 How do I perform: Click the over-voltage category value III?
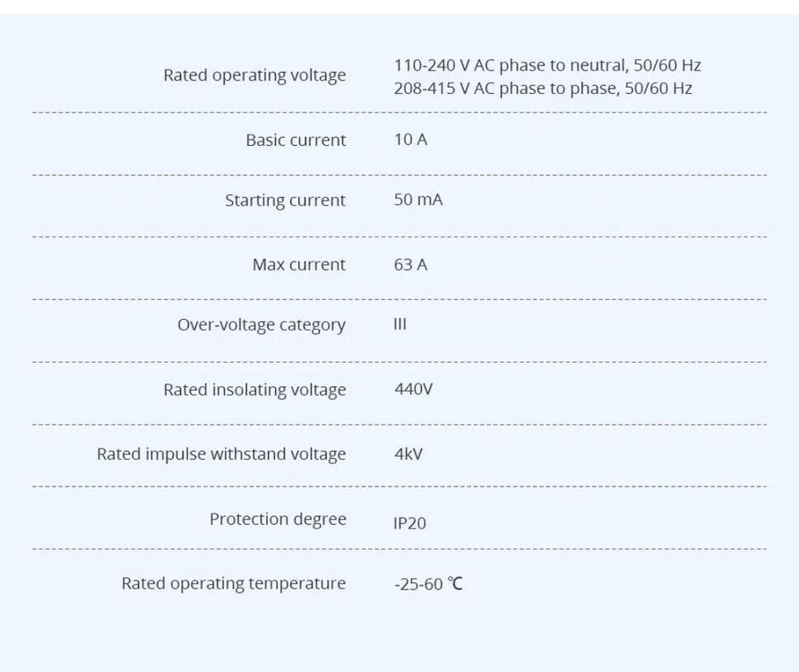tap(399, 324)
